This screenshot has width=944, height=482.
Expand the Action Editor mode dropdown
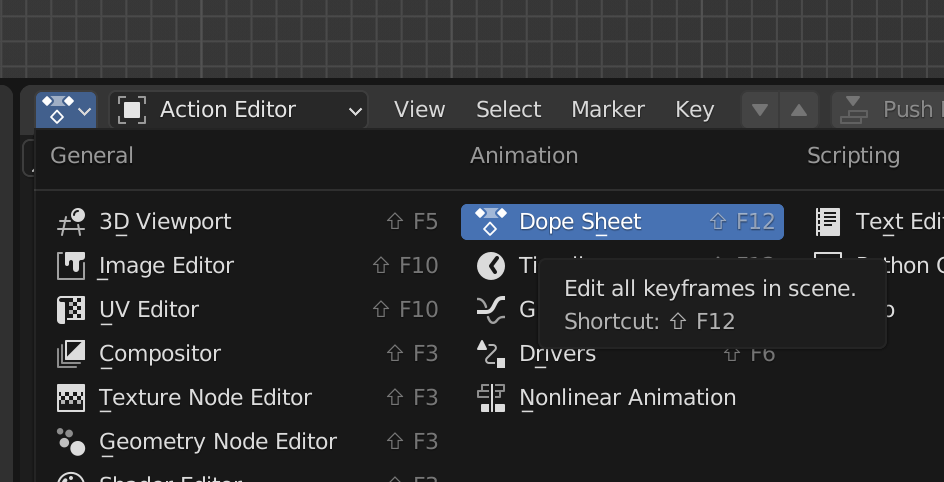(238, 110)
